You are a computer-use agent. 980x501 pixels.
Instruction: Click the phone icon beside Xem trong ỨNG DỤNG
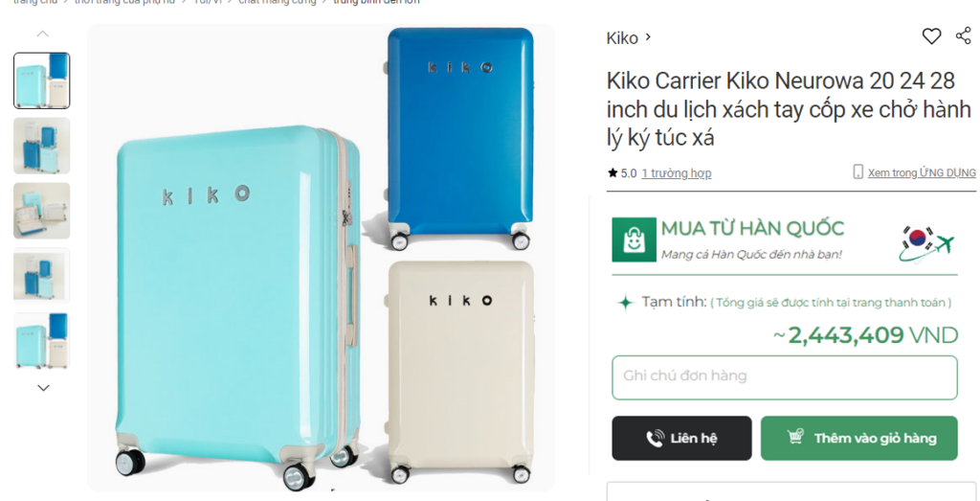[x=858, y=172]
